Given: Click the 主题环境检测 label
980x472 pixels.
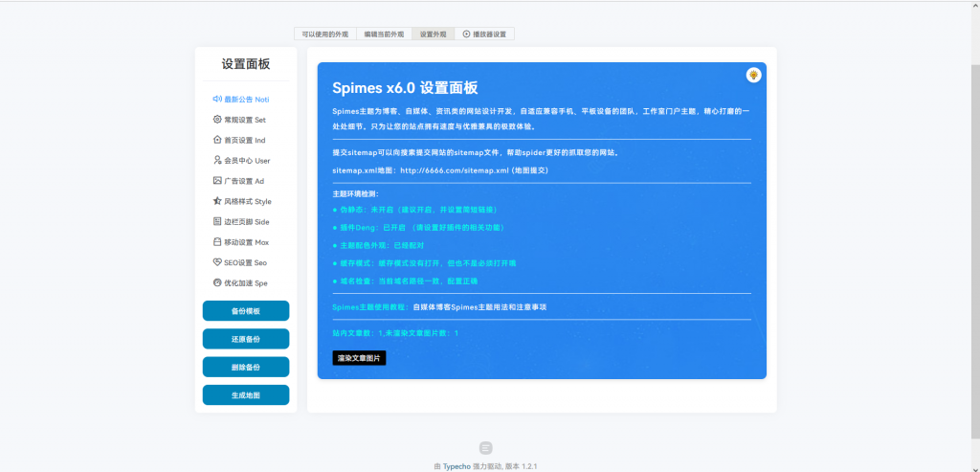Looking at the screenshot, I should pos(356,193).
